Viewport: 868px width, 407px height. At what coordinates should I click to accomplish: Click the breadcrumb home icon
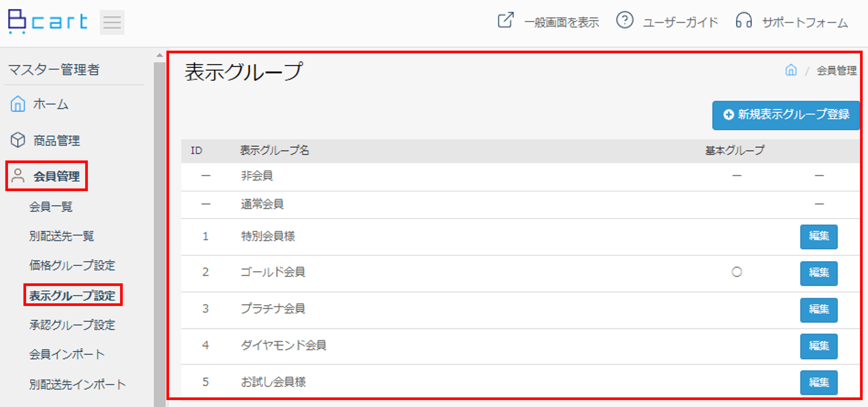coord(791,70)
